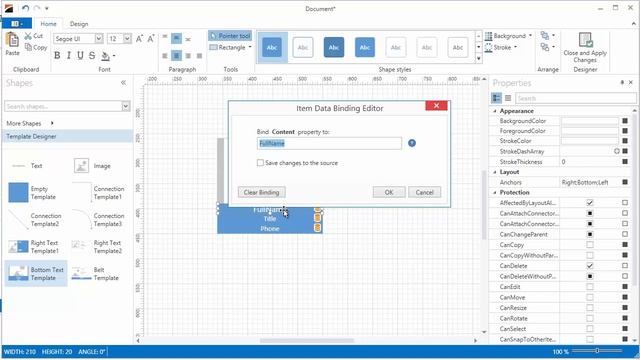Collapse the Layout section

[x=495, y=172]
